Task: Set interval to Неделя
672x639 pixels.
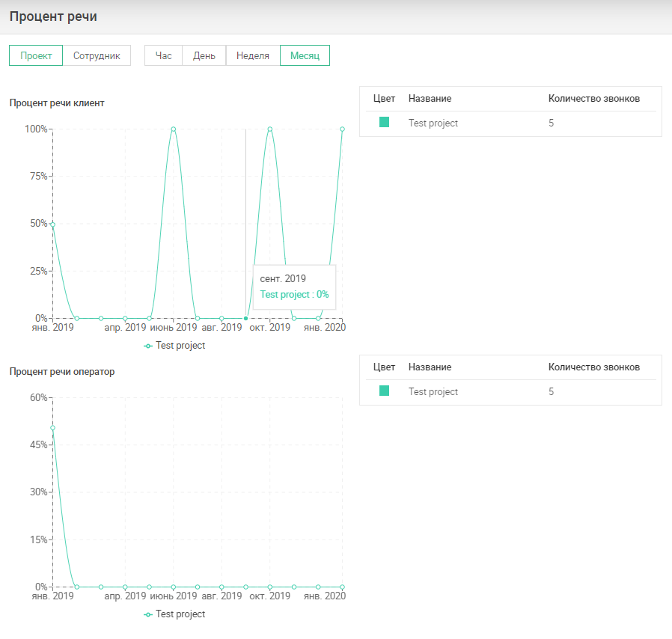Action: coord(253,55)
